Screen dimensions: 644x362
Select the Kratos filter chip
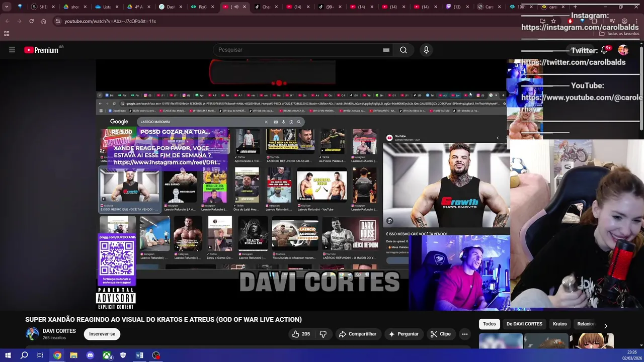[559, 324]
